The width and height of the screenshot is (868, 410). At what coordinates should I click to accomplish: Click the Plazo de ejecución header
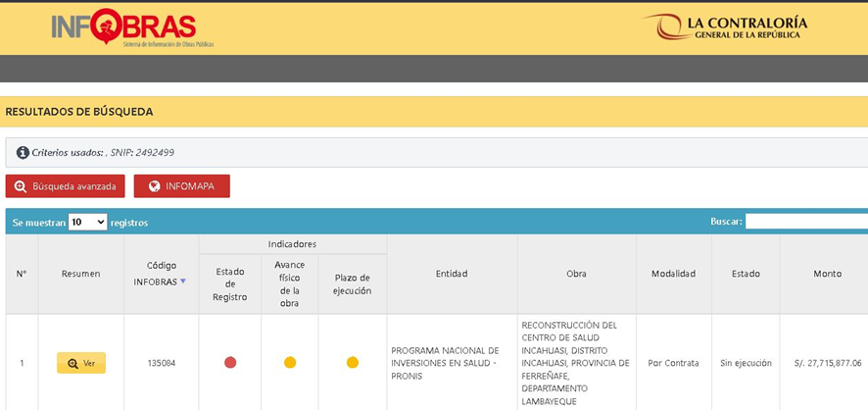coord(352,284)
